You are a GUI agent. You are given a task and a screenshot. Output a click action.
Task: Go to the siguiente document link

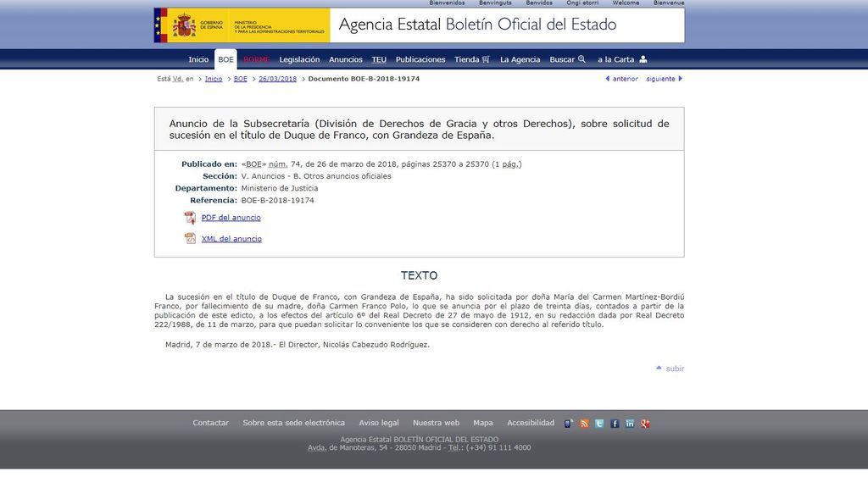pyautogui.click(x=660, y=79)
